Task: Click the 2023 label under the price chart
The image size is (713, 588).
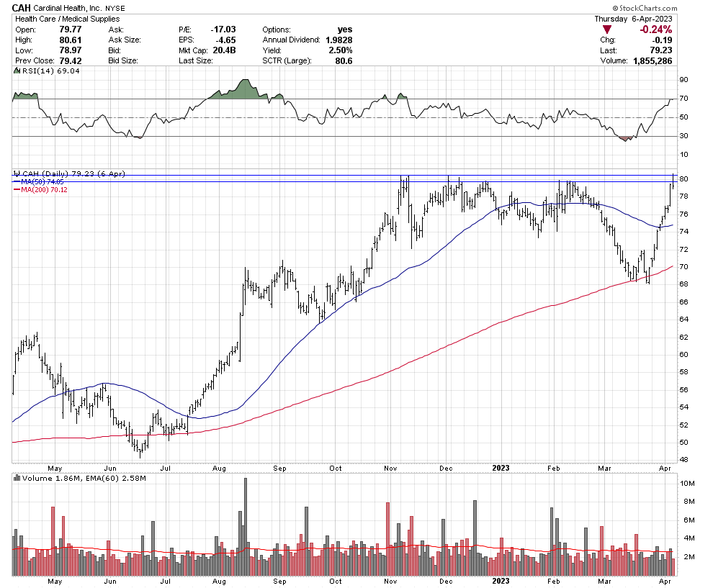Action: point(501,468)
